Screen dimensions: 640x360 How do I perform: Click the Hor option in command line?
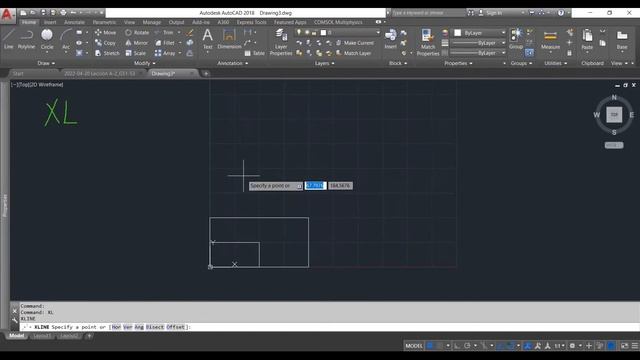point(116,327)
